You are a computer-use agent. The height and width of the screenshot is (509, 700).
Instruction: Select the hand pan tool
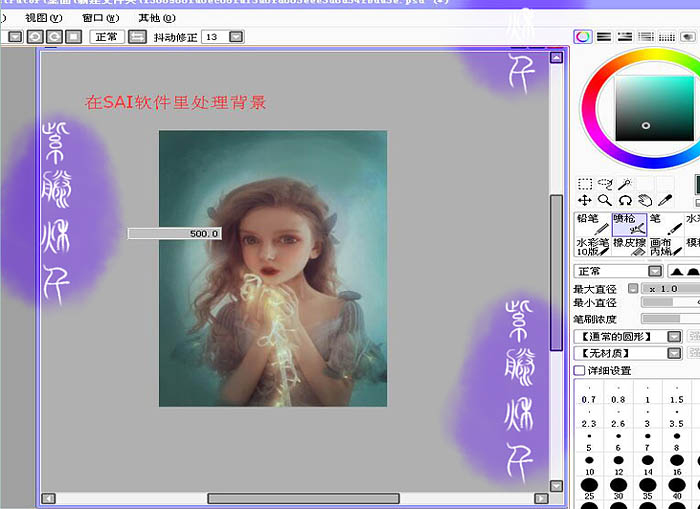(x=645, y=200)
